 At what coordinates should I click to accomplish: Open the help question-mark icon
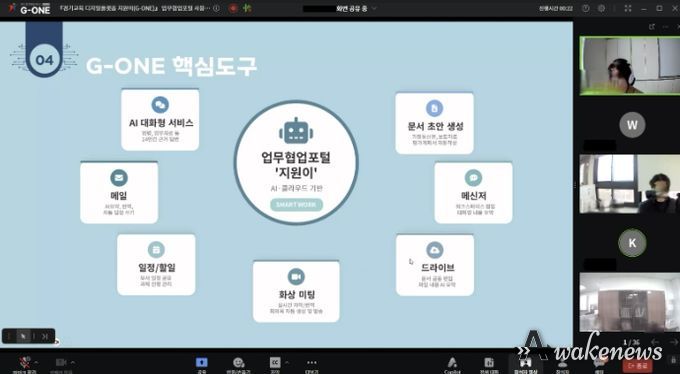tap(585, 8)
